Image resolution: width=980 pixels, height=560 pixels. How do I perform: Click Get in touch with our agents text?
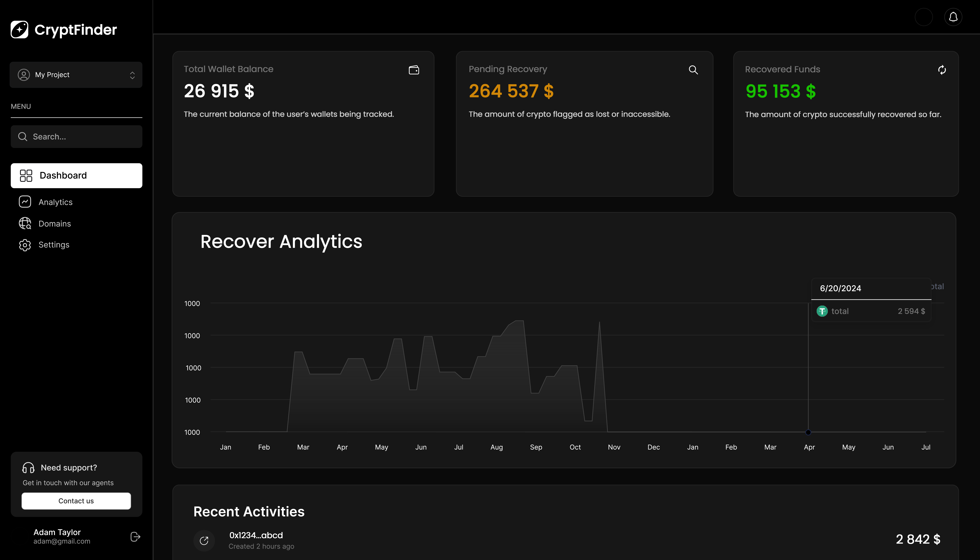coord(68,483)
